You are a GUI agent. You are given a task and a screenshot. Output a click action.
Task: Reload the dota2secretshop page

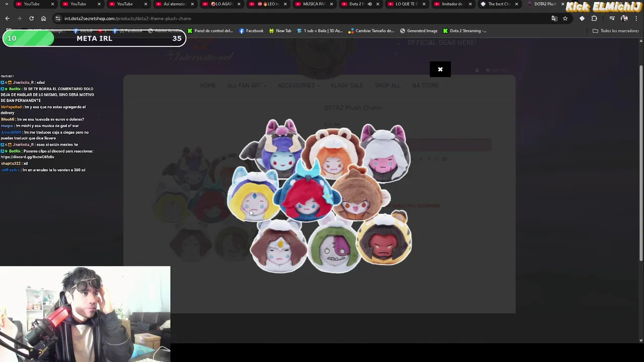(x=31, y=19)
